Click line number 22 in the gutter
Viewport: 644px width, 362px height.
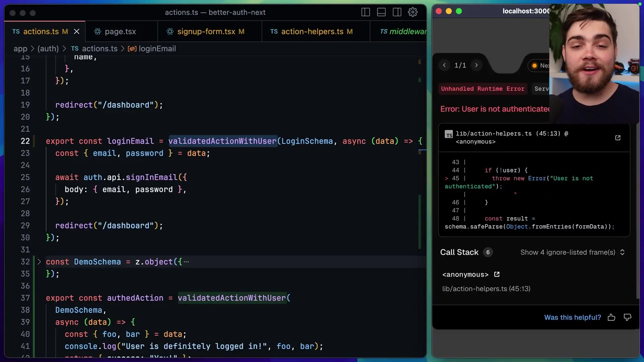25,141
